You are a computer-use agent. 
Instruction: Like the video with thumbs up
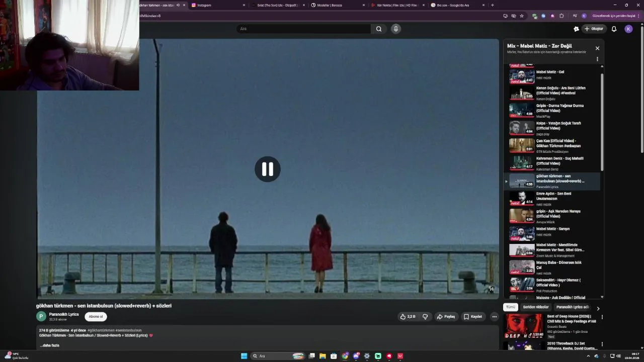tap(408, 317)
